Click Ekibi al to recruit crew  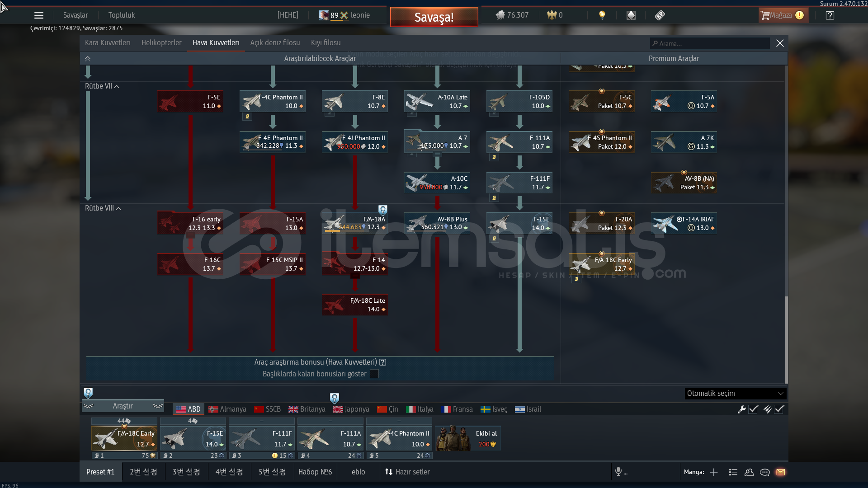468,439
